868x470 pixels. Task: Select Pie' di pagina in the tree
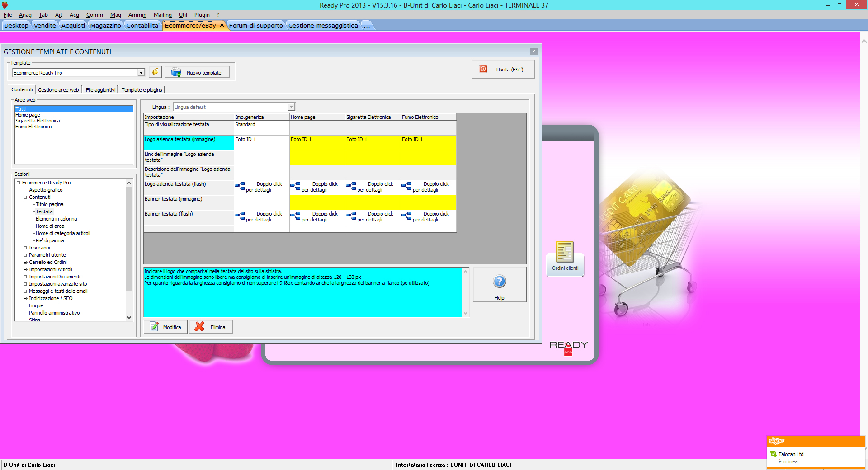click(x=50, y=240)
